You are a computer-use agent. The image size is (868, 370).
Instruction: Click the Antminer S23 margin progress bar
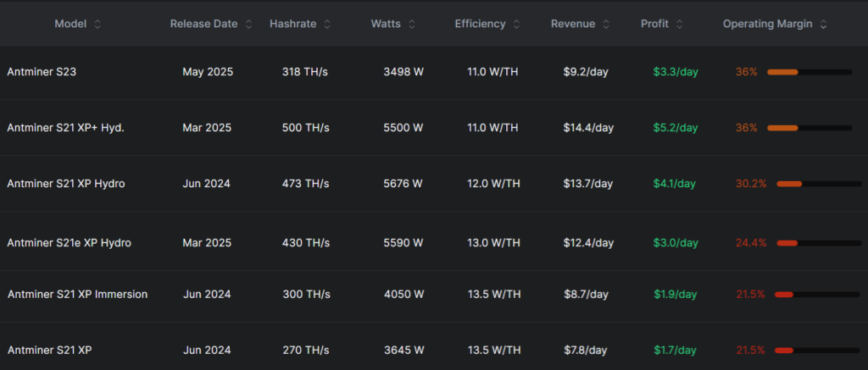point(809,72)
